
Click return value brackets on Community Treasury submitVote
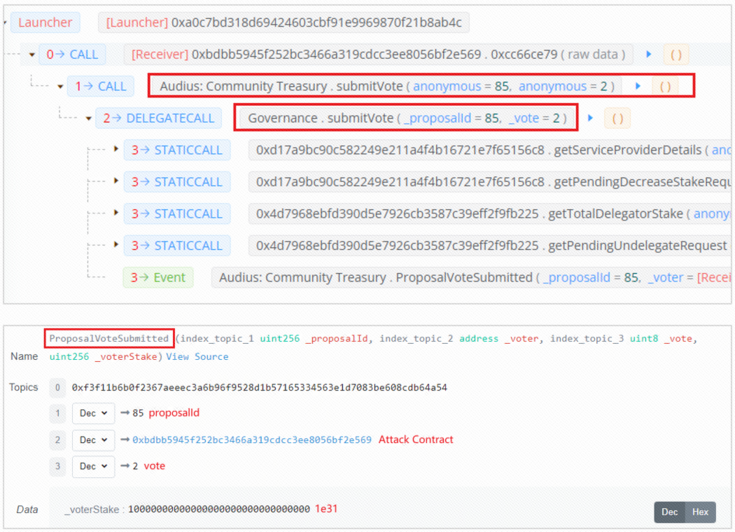[665, 87]
